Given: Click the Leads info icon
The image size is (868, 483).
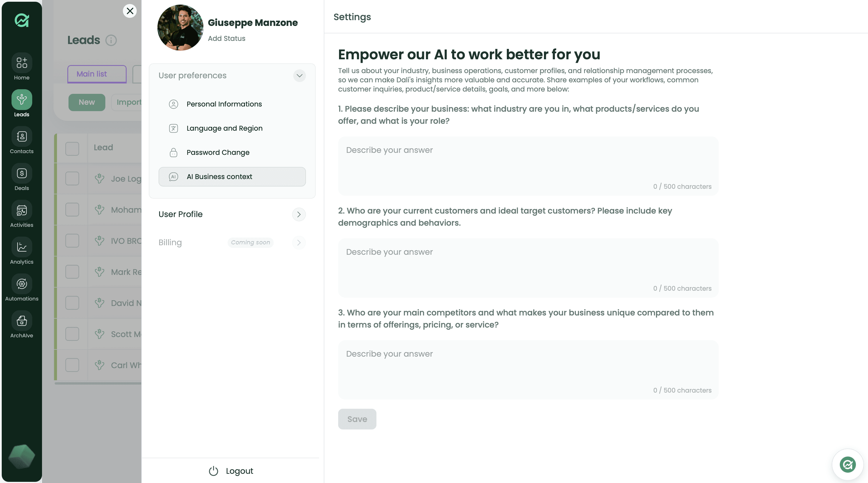Looking at the screenshot, I should click(111, 40).
